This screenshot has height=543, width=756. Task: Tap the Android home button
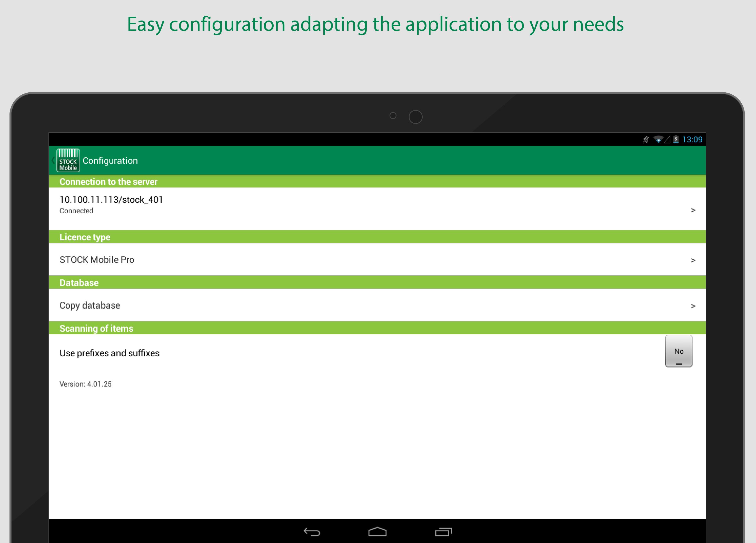pyautogui.click(x=377, y=532)
